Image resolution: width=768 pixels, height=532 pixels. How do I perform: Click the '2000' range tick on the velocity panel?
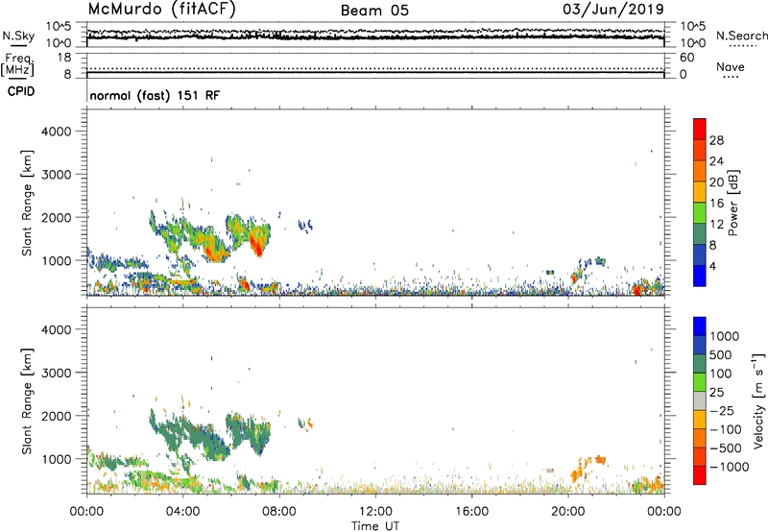click(x=57, y=416)
